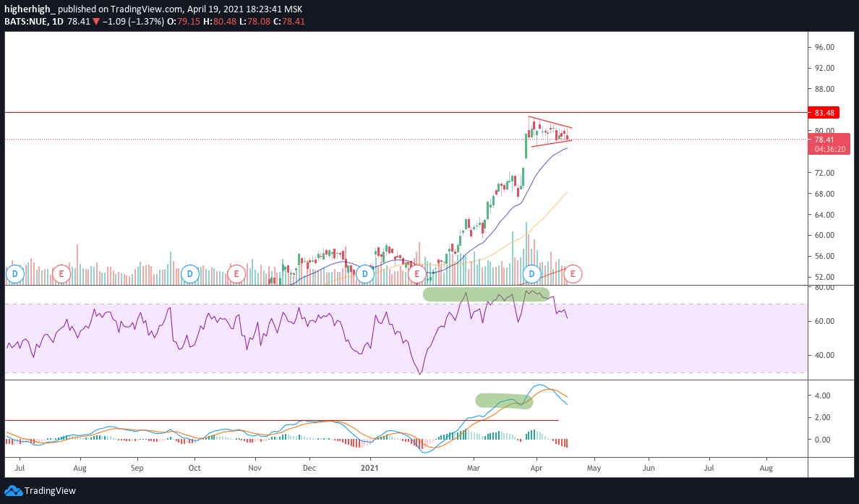859x504 pixels.
Task: Open the earnings E marker in late October 2020
Action: tap(236, 273)
